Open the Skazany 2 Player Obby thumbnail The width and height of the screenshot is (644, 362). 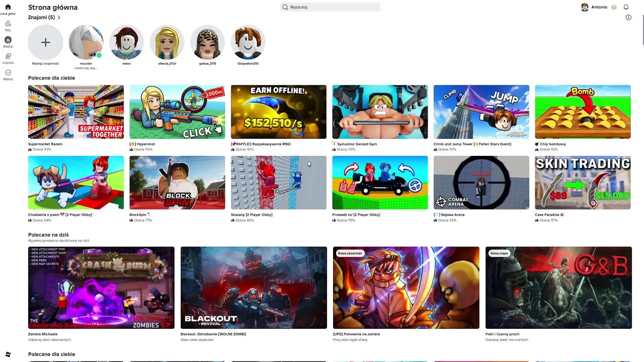(x=279, y=183)
